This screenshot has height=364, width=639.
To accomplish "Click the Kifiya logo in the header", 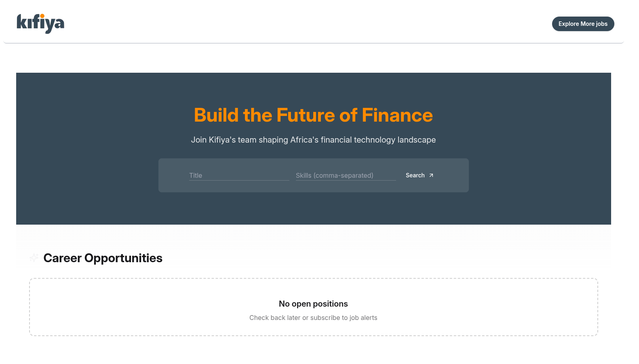I will [x=40, y=23].
